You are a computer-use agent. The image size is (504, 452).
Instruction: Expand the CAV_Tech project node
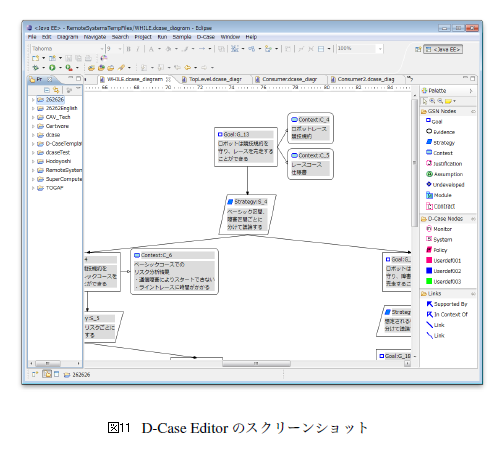pos(33,117)
